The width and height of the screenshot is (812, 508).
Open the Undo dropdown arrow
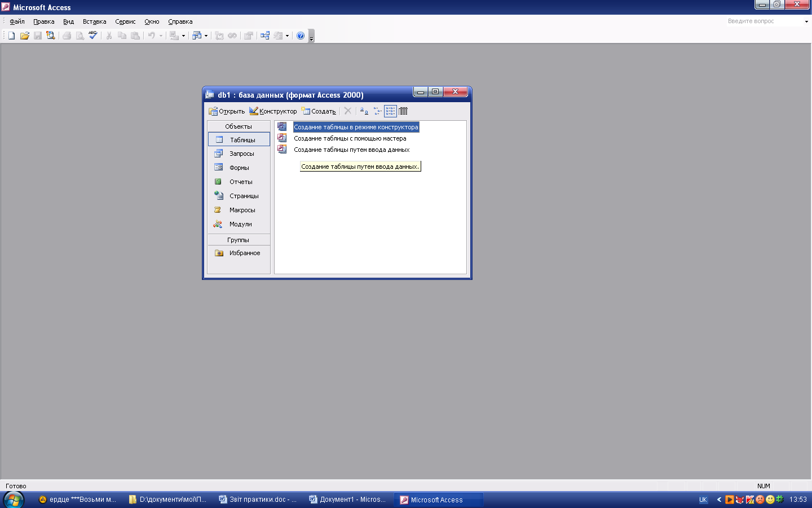[161, 36]
